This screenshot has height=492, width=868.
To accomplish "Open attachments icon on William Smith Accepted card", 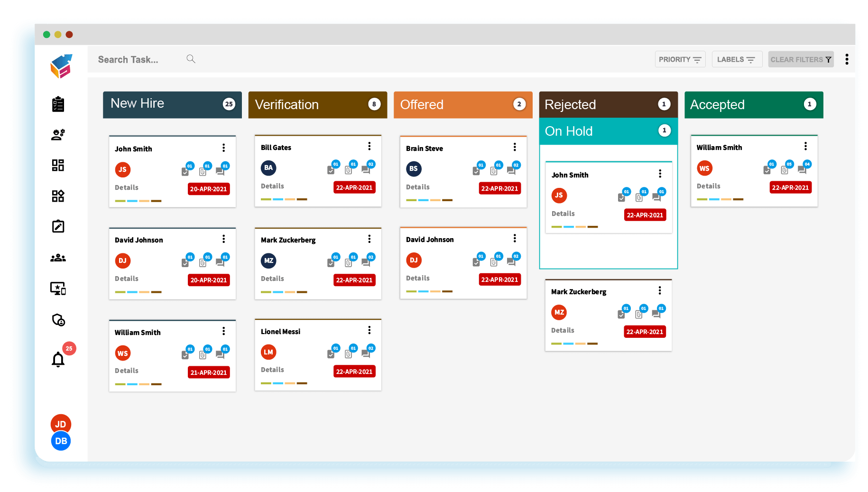I will click(x=785, y=169).
